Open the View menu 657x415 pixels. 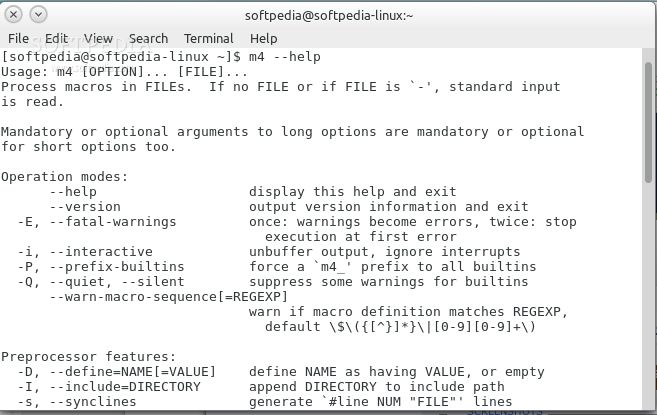(x=98, y=39)
